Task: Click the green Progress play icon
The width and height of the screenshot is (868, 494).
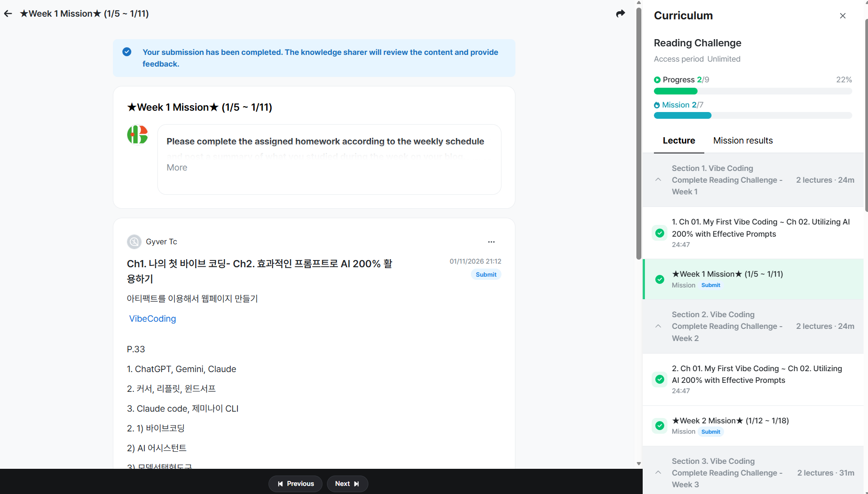Action: [x=657, y=80]
